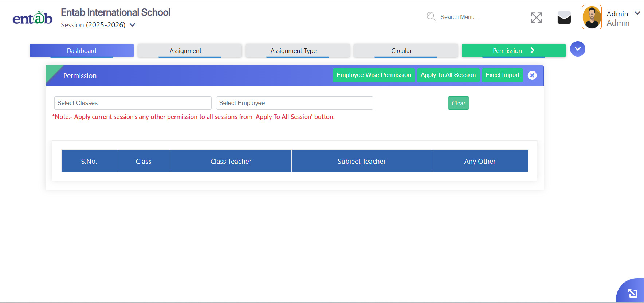Switch to the Dashboard tab
This screenshot has height=303, width=644.
(82, 51)
